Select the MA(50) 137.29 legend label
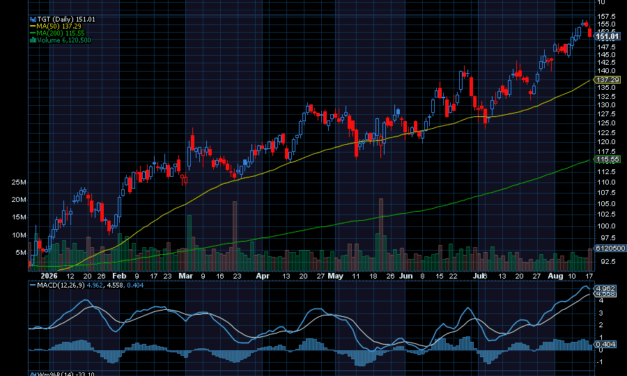 (x=56, y=26)
